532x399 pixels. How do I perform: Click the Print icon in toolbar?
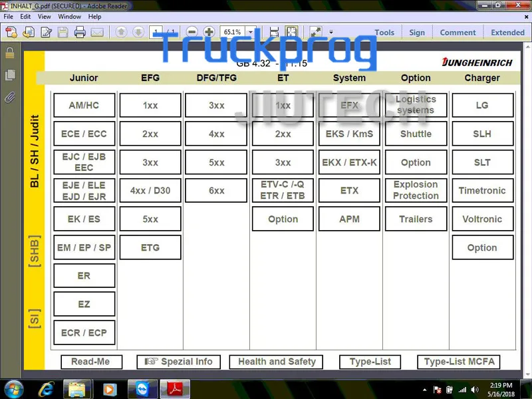click(80, 32)
